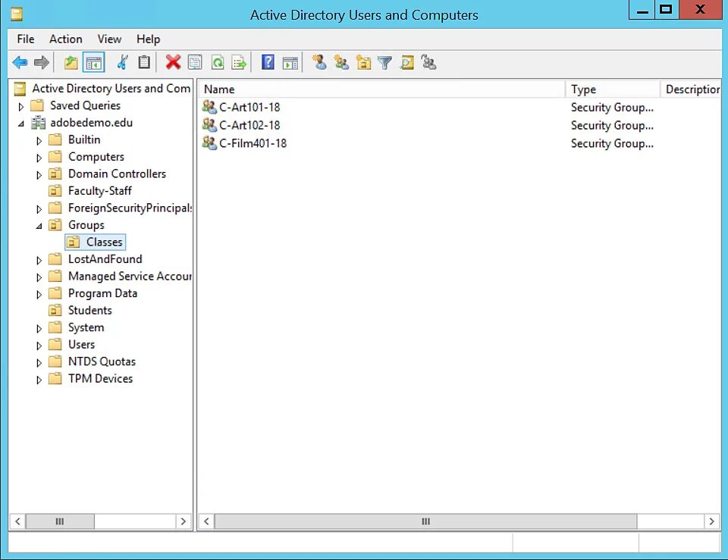
Task: Expand the NTDS Quotas node
Action: 39,363
